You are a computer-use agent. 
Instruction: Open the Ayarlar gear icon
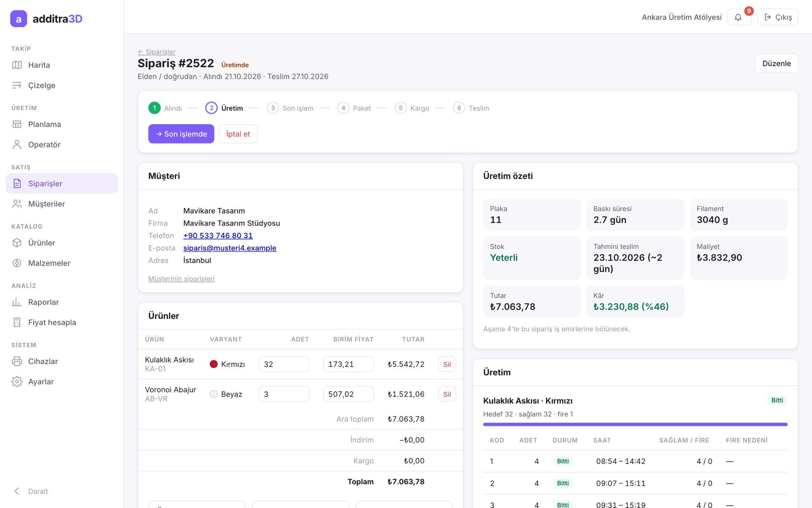click(17, 382)
